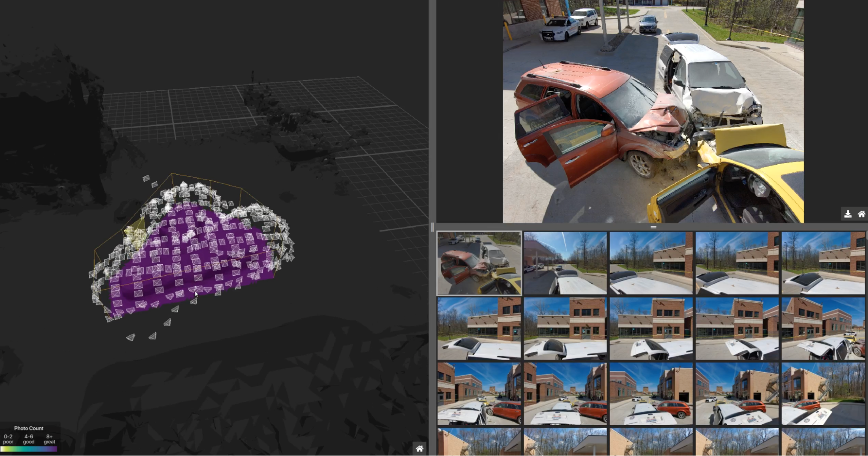Viewport: 868px width, 456px height.
Task: Click the vertical divider between 3D view and photos
Action: pos(432,226)
